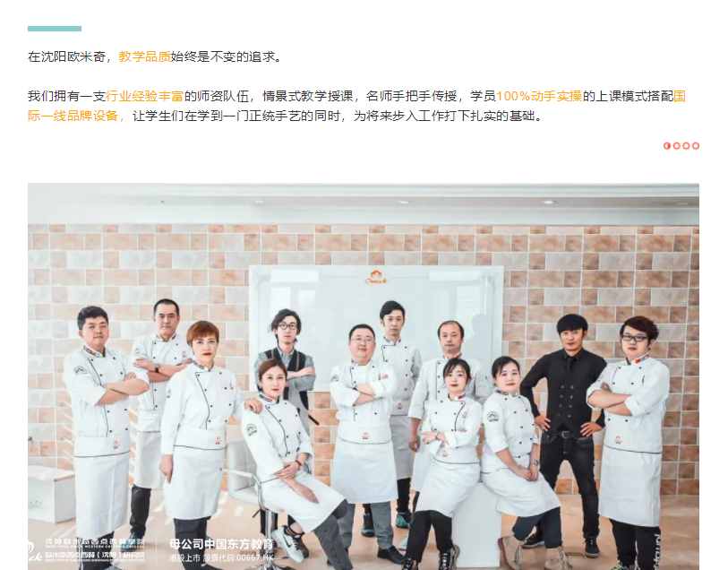This screenshot has width=728, height=570.
Task: Click the teal decorative bar above text
Action: [x=55, y=29]
